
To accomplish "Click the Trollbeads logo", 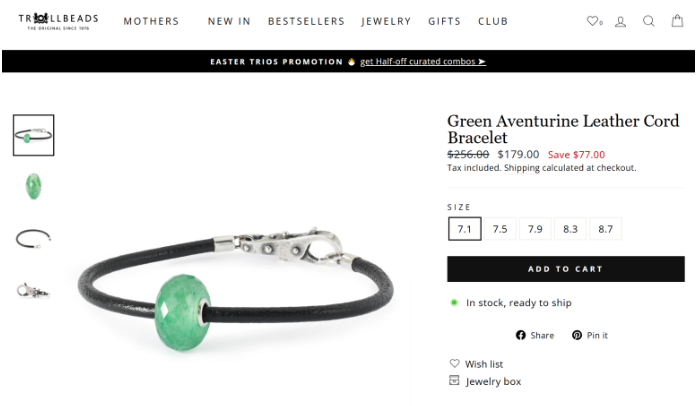I will pyautogui.click(x=58, y=21).
